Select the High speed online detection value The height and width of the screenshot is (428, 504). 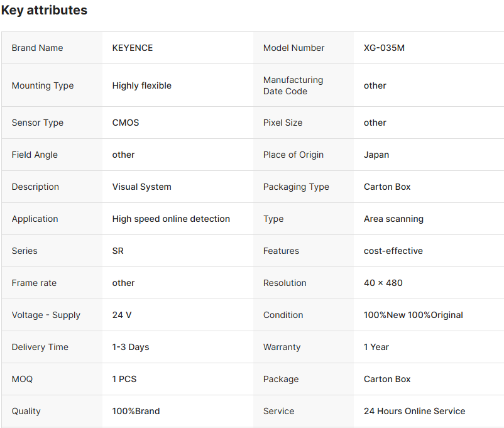pyautogui.click(x=171, y=219)
